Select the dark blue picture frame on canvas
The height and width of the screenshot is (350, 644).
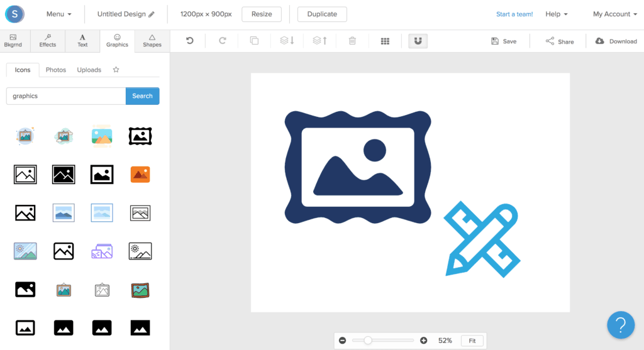[x=358, y=167]
